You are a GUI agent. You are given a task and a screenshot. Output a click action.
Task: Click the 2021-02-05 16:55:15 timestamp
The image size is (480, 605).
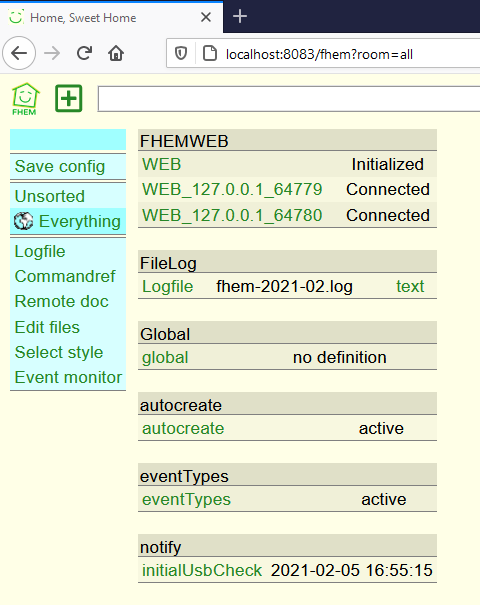pyautogui.click(x=352, y=571)
